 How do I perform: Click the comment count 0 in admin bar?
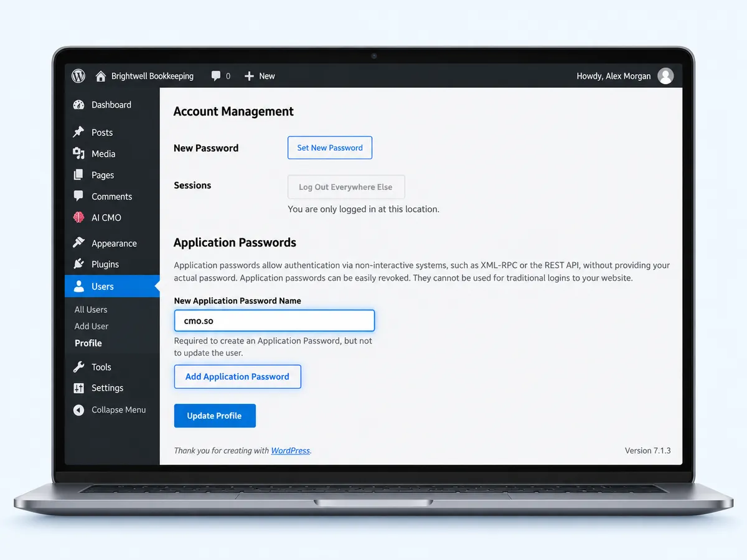pyautogui.click(x=228, y=76)
